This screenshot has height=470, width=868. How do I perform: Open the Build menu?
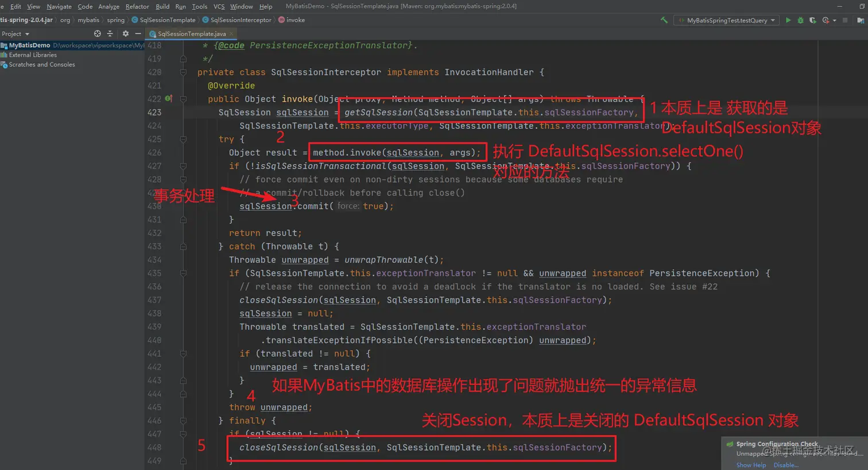tap(162, 6)
